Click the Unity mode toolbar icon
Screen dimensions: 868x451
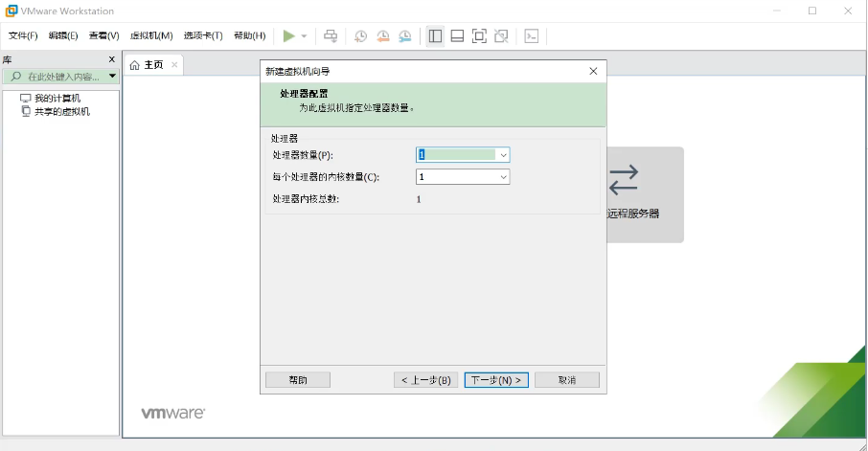pyautogui.click(x=501, y=36)
